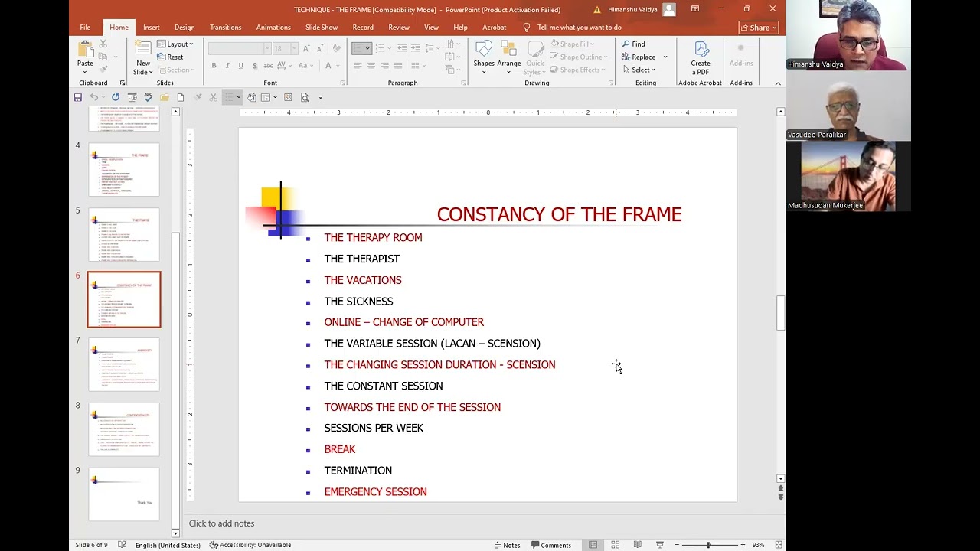The image size is (980, 551).
Task: Apply Underline formatting
Action: 241,66
